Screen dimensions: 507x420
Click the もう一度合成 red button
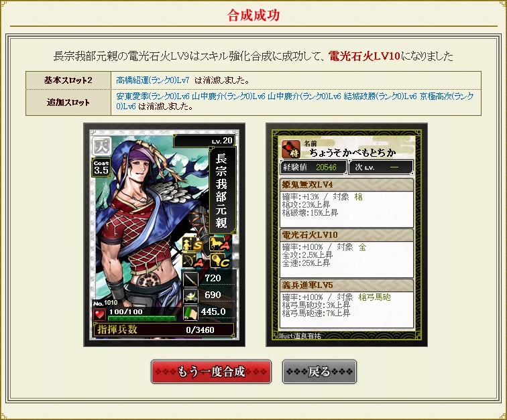pos(211,372)
